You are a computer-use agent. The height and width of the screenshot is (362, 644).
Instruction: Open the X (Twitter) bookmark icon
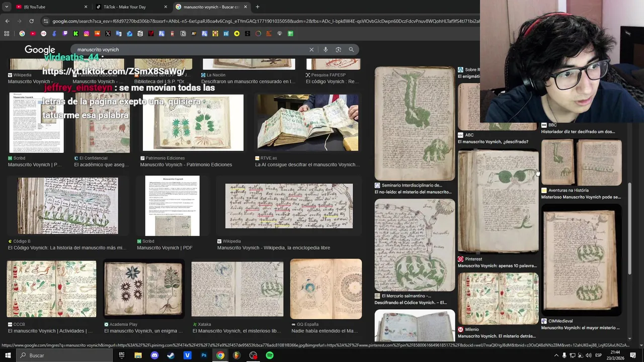point(108,34)
